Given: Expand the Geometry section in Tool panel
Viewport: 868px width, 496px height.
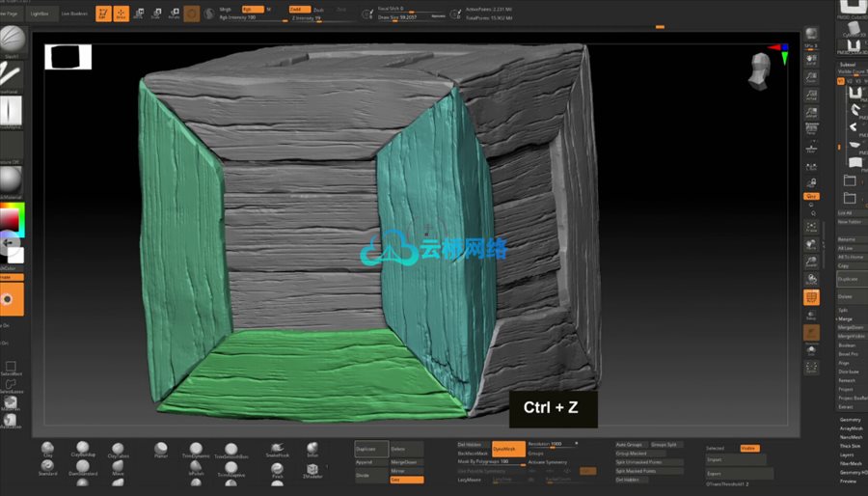Looking at the screenshot, I should tap(851, 420).
